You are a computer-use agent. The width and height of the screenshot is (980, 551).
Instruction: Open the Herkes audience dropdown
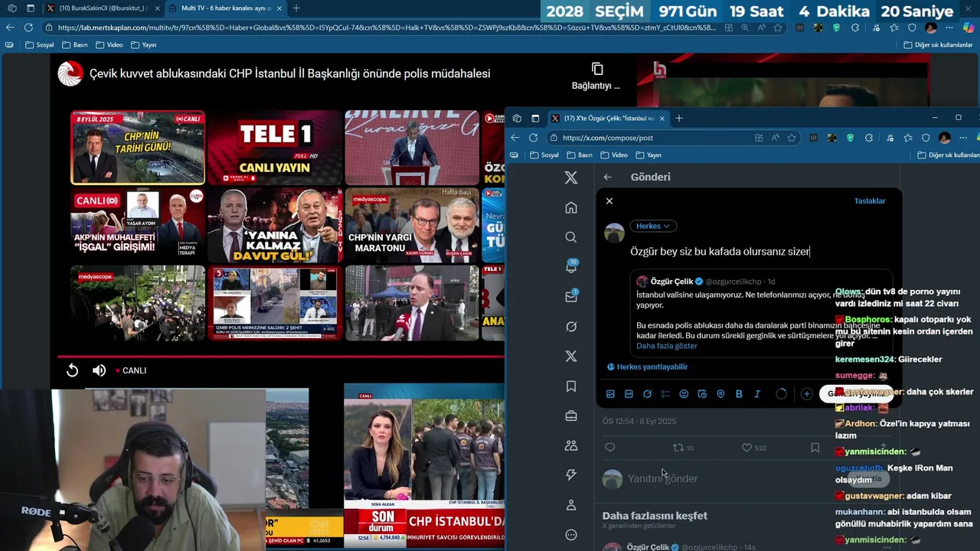click(x=653, y=226)
